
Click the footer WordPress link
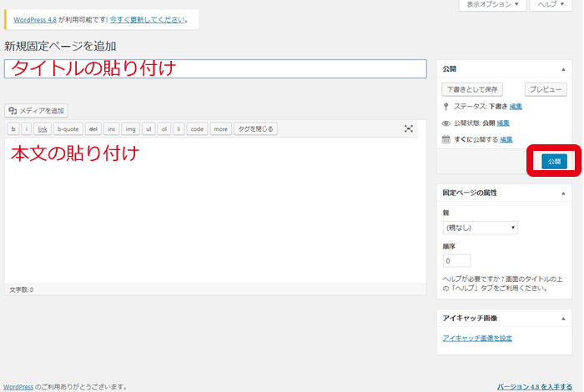point(18,387)
